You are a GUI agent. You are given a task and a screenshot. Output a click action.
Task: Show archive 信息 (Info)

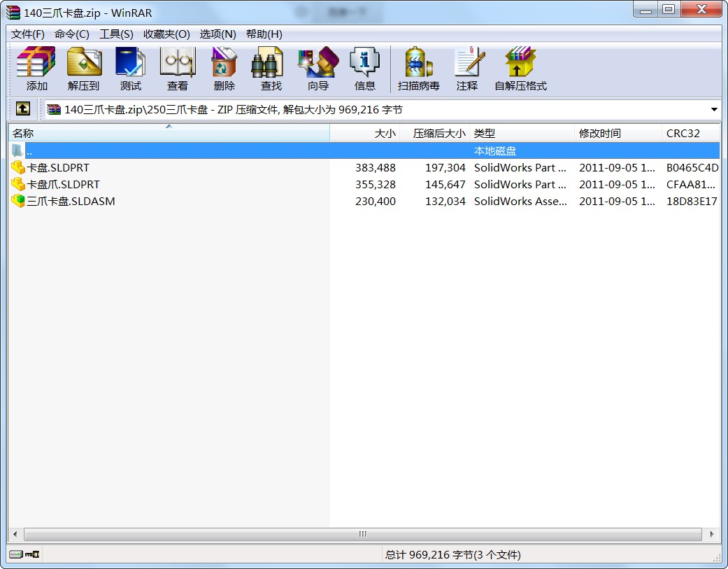[364, 69]
